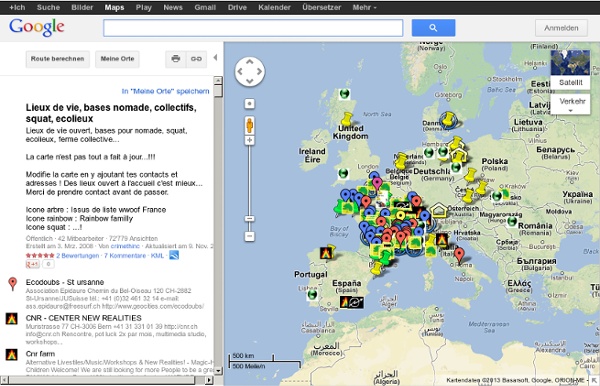Open the Cnr farm entry
600x386 pixels.
click(x=40, y=354)
